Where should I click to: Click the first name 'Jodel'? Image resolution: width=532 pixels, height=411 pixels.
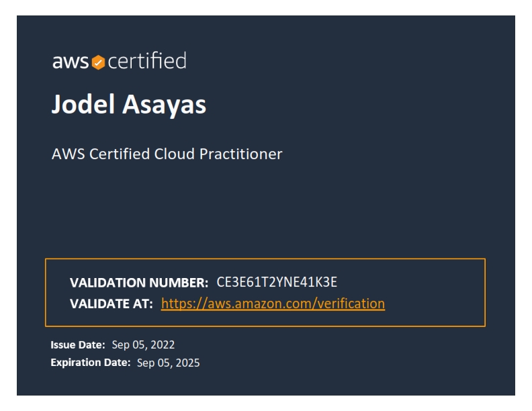pyautogui.click(x=83, y=104)
